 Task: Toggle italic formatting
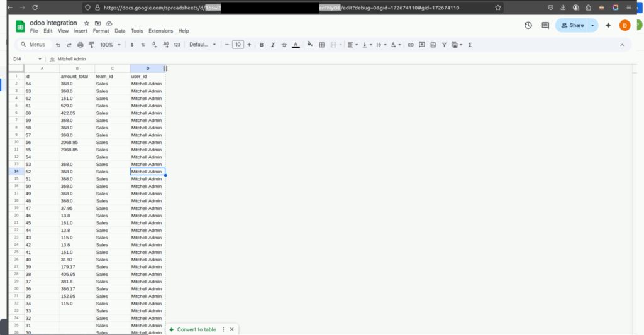[x=273, y=45]
